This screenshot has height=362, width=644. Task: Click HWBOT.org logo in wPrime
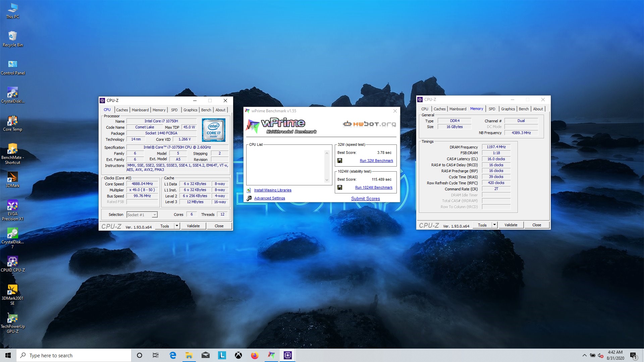(369, 124)
